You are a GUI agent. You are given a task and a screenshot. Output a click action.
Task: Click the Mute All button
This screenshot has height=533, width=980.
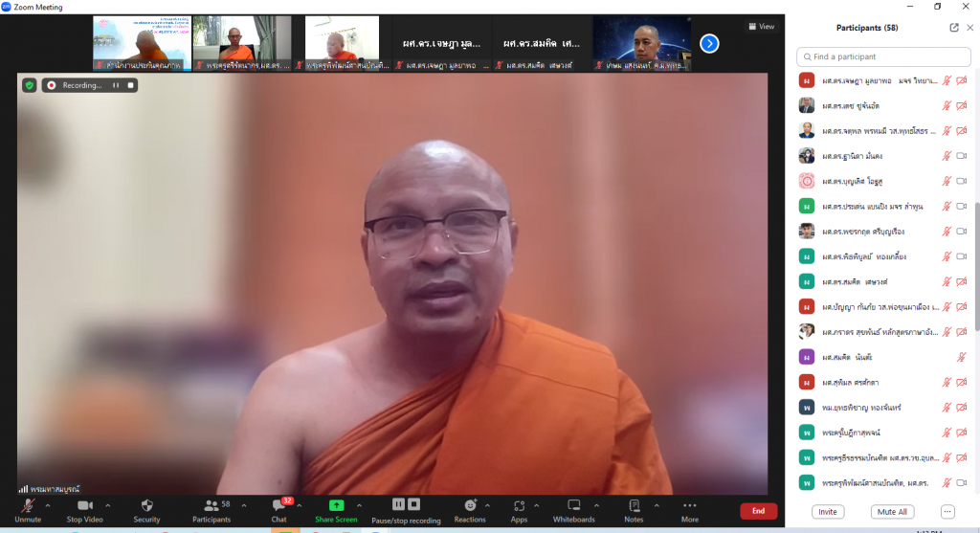892,512
